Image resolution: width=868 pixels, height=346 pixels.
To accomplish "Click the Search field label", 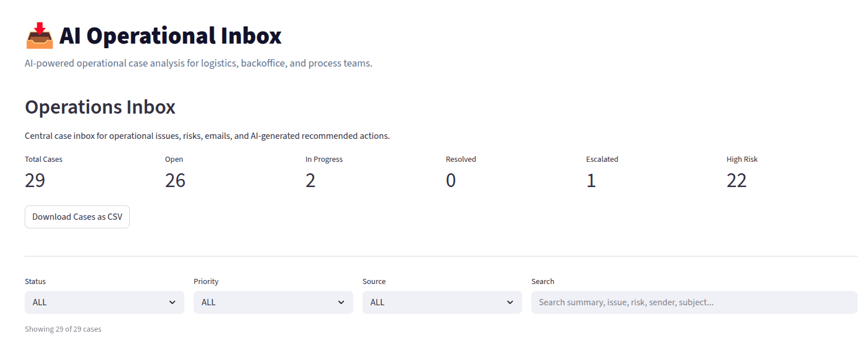I will (543, 282).
